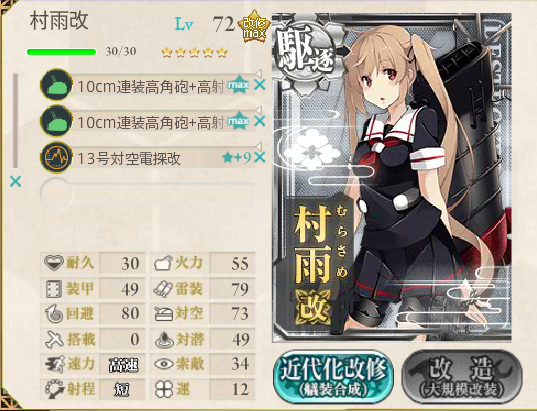
Task: Click the green HP bar showing 30/30
Action: tap(62, 52)
